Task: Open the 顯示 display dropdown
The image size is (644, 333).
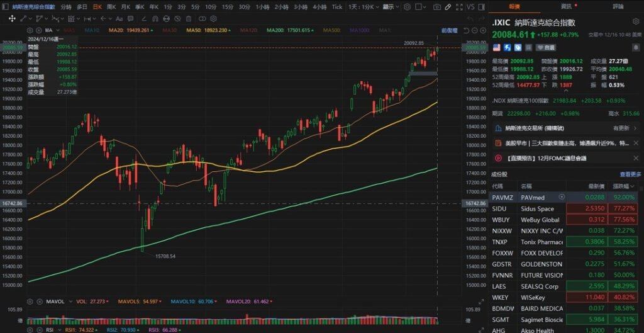Action: [x=391, y=7]
